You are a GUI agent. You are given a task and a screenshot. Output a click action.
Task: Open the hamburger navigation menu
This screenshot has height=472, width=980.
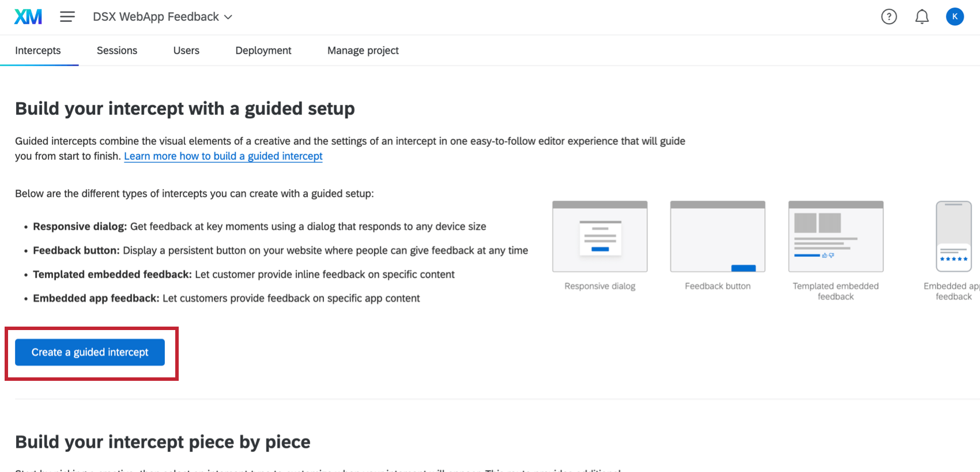click(x=67, y=17)
